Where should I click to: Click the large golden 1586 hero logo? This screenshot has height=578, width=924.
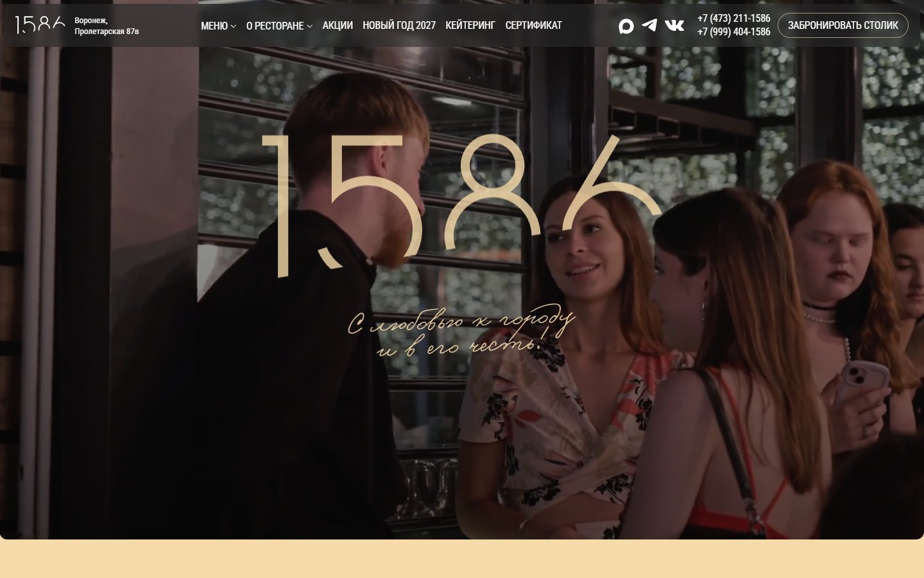click(462, 206)
